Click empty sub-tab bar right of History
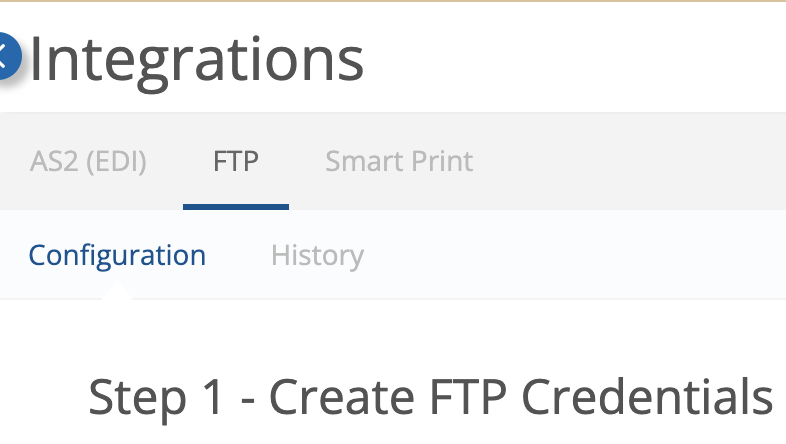This screenshot has height=444, width=786. click(576, 255)
